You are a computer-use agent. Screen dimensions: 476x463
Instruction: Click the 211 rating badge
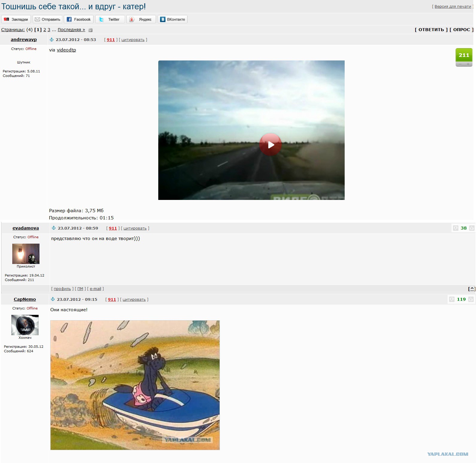464,55
